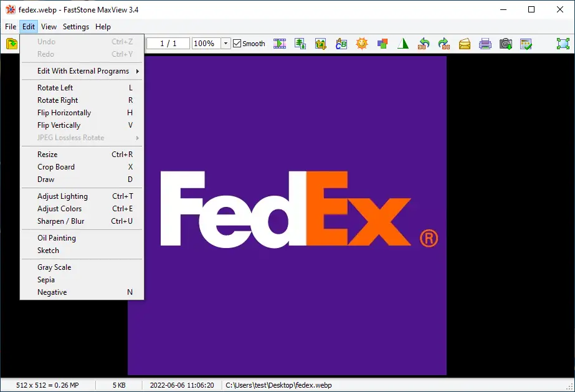This screenshot has height=392, width=575.
Task: Click the Screen Capture camera icon
Action: pos(505,44)
